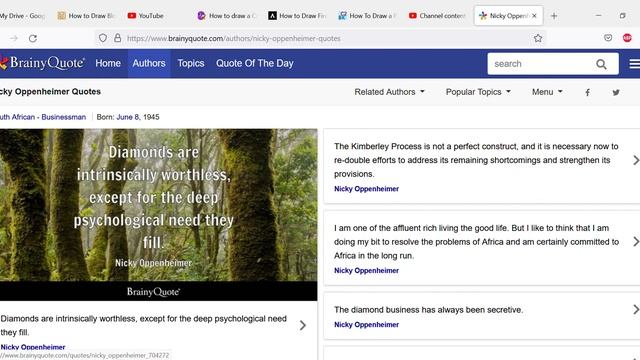Share page via Facebook icon
Viewport: 640px width, 360px height.
click(587, 92)
